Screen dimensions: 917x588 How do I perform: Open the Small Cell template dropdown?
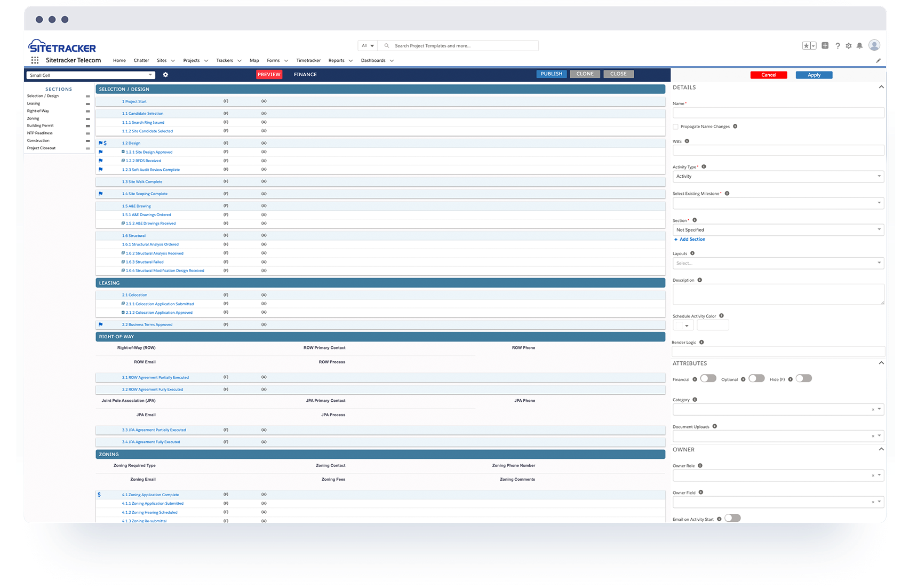[x=91, y=75]
